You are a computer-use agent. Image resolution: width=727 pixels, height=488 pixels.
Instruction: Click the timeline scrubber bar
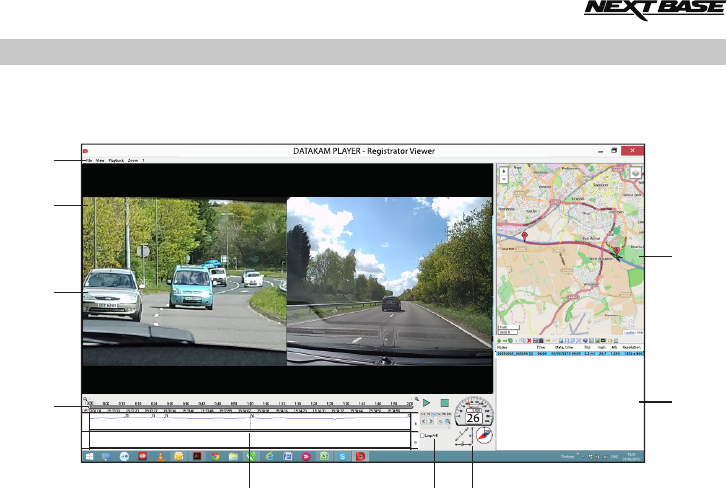[250, 408]
